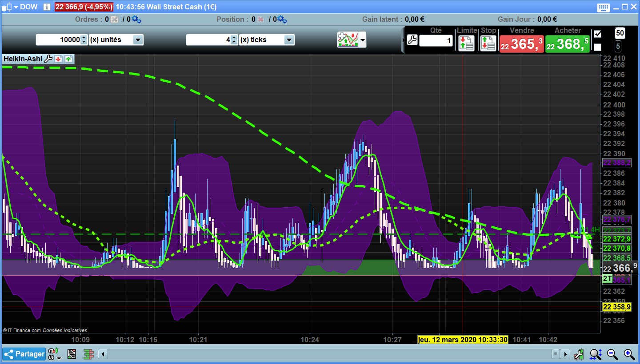Expand the (x) ticks dropdown

289,40
